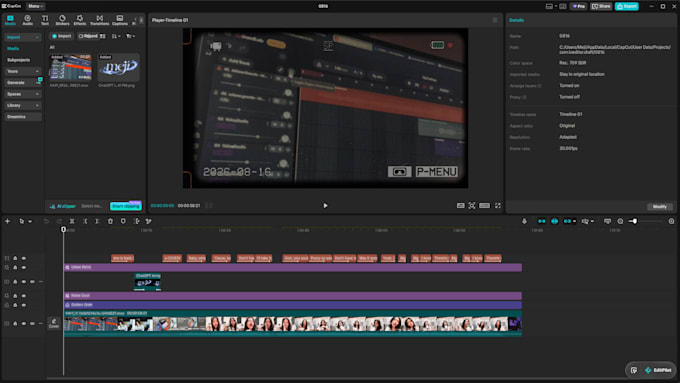
Task: Switch media list to grid view icon
Action: (103, 36)
